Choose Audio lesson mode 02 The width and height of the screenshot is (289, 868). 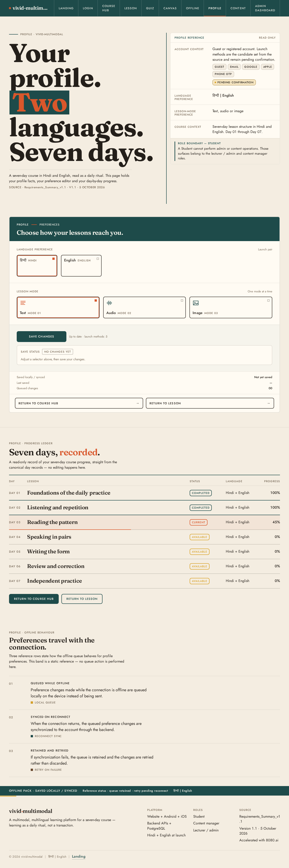(144, 308)
